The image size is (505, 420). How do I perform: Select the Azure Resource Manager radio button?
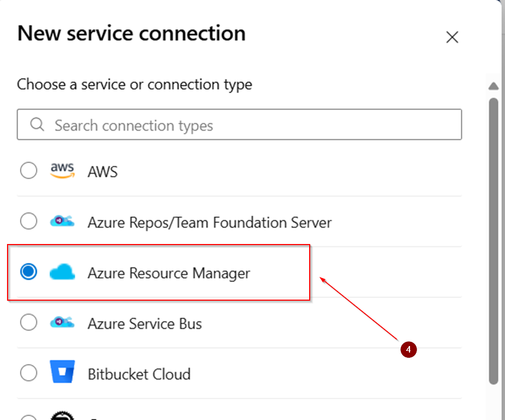pos(29,272)
